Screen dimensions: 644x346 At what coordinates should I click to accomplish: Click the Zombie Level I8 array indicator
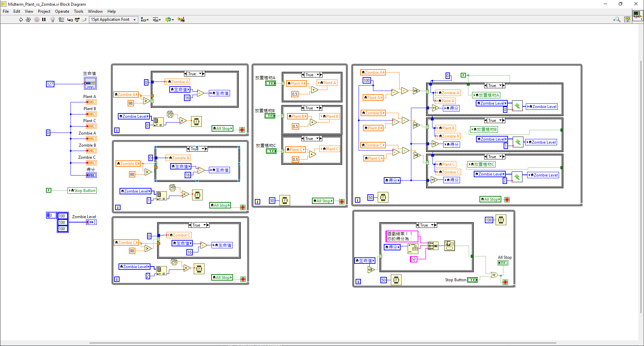tap(91, 222)
